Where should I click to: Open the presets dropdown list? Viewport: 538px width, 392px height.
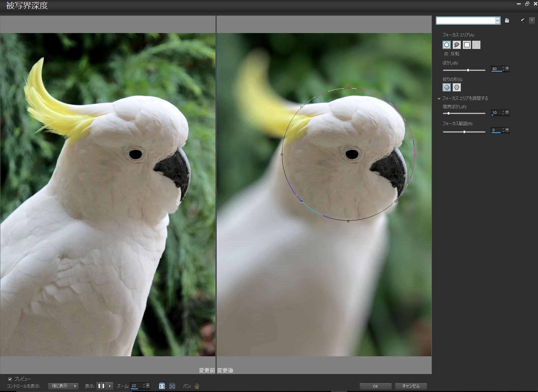498,21
